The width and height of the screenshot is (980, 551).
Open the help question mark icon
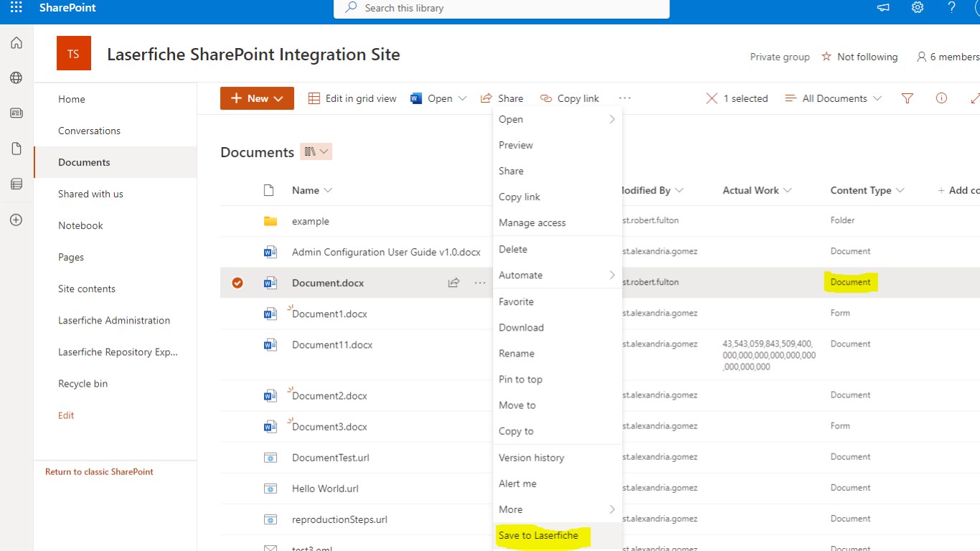(x=951, y=8)
